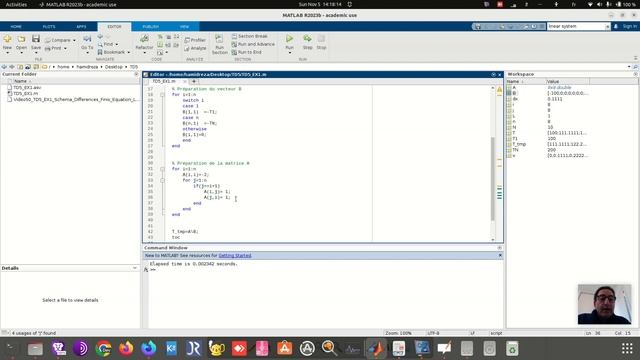Expand the Find dropdown arrow

pyautogui.click(x=117, y=44)
